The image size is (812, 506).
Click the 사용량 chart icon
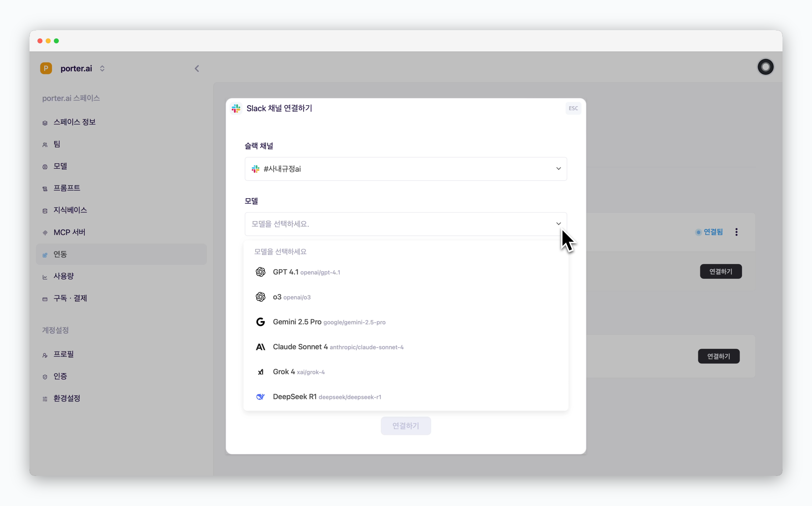45,277
